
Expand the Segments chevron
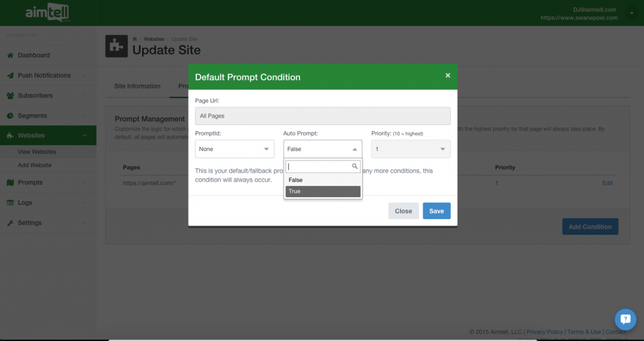pos(84,116)
